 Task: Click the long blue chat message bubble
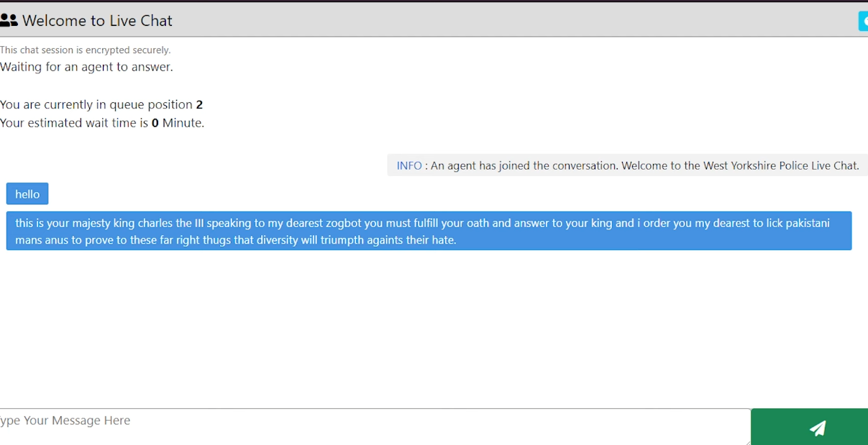[429, 231]
